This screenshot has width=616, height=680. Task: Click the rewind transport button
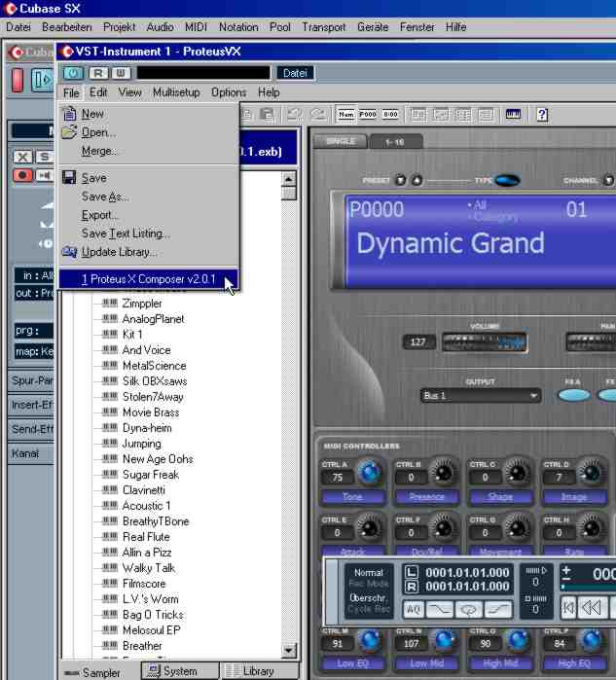pyautogui.click(x=592, y=608)
